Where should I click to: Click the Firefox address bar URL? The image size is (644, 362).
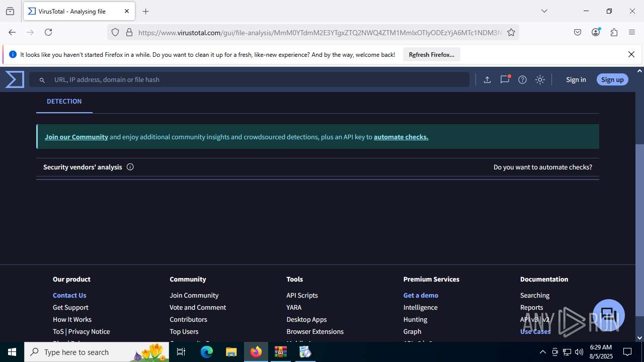click(320, 32)
